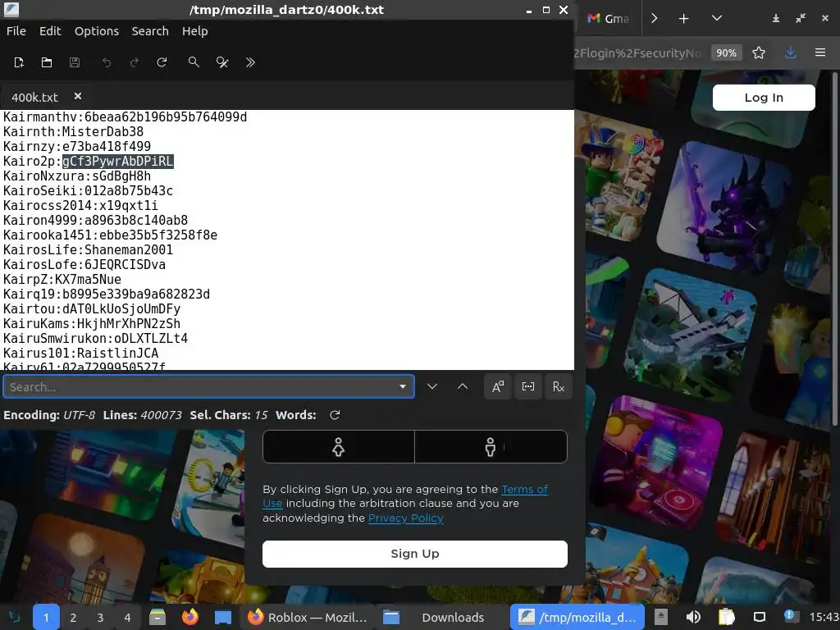Open the Firefox downloads panel
This screenshot has width=840, height=630.
pyautogui.click(x=790, y=52)
